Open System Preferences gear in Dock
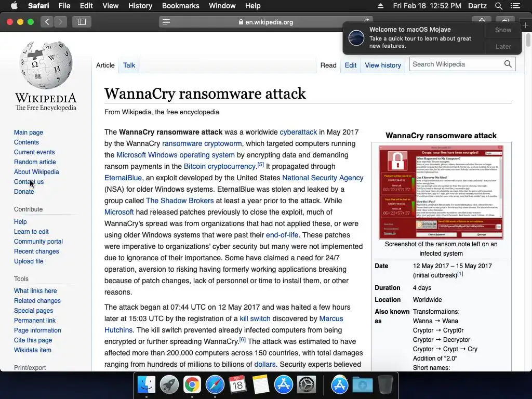Image resolution: width=532 pixels, height=399 pixels. coord(307,385)
